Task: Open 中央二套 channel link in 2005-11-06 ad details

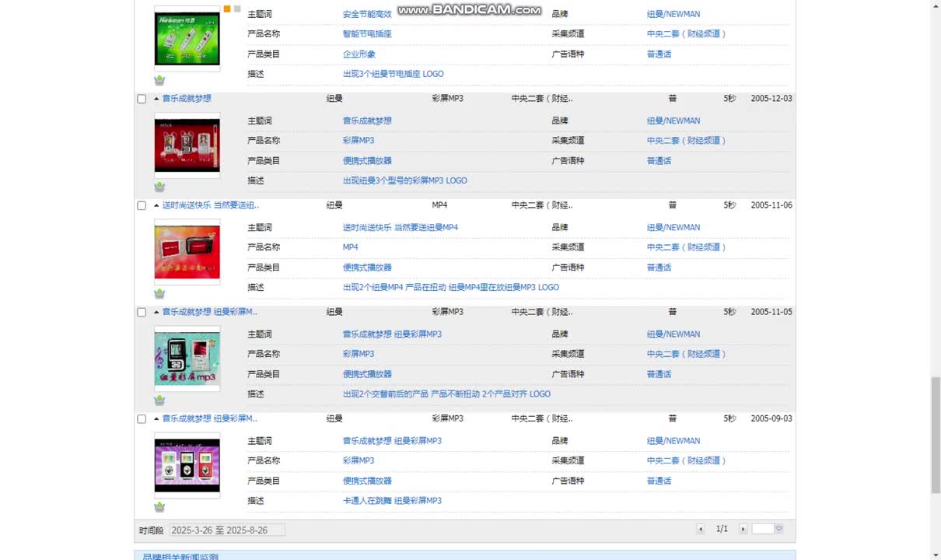Action: [686, 247]
